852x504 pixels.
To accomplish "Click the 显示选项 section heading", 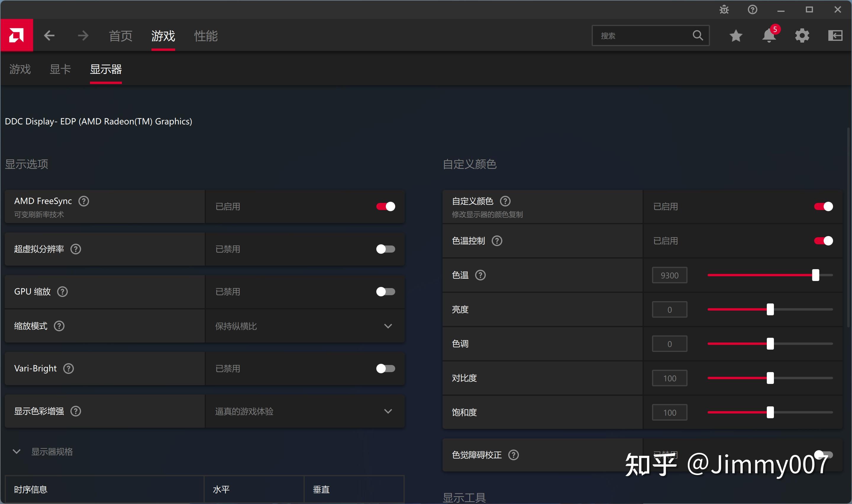I will click(x=27, y=164).
